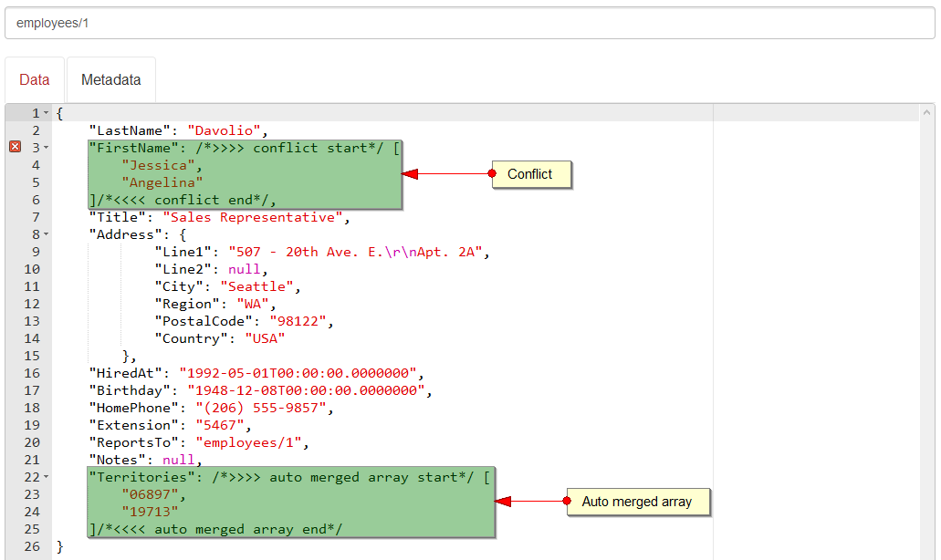Viewport: 941px width, 560px height.
Task: Click the Line1 address value starting 507
Action: click(x=355, y=252)
